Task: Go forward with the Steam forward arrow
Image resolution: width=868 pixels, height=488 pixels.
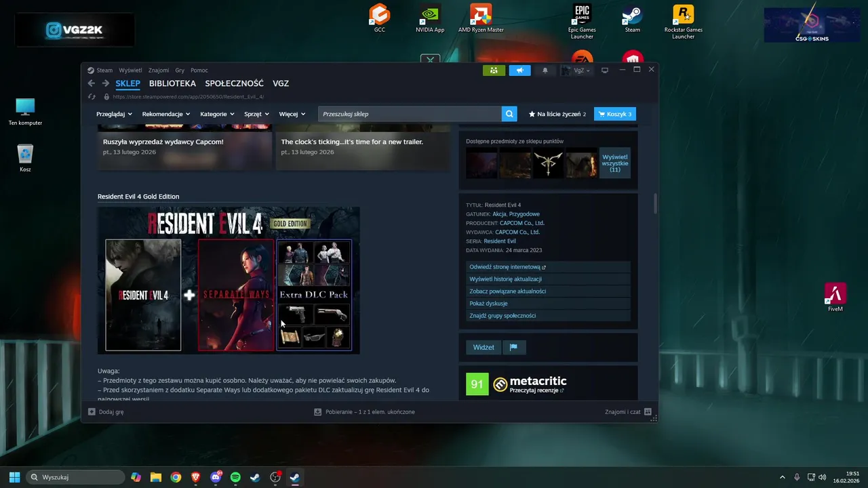Action: click(106, 83)
